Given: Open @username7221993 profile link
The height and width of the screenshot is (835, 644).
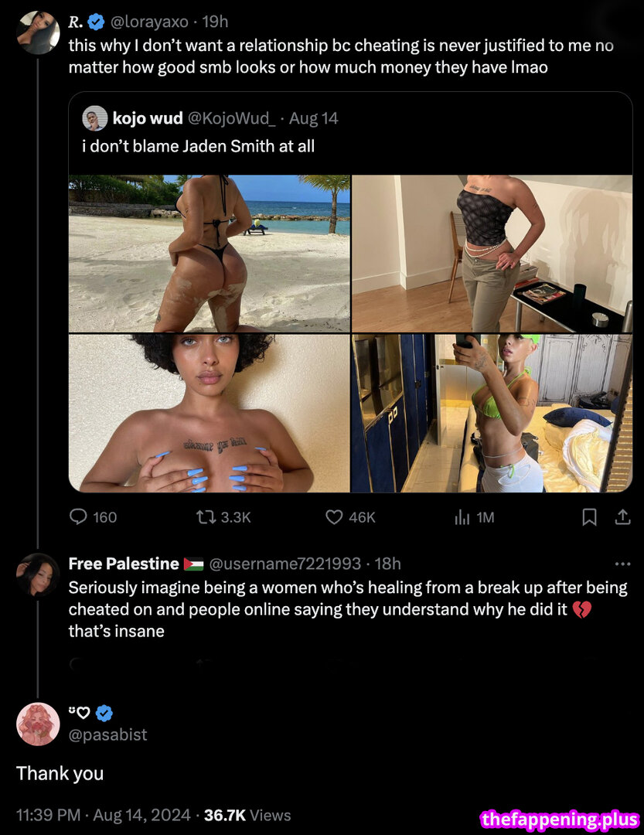Looking at the screenshot, I should click(285, 564).
